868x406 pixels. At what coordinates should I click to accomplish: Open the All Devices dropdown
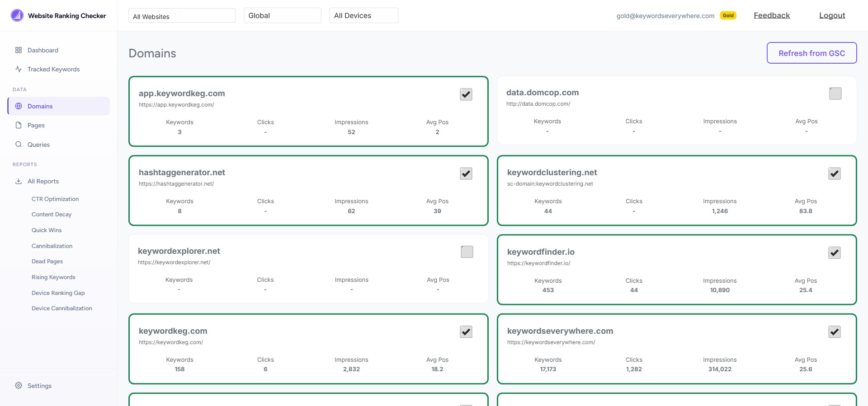[364, 15]
